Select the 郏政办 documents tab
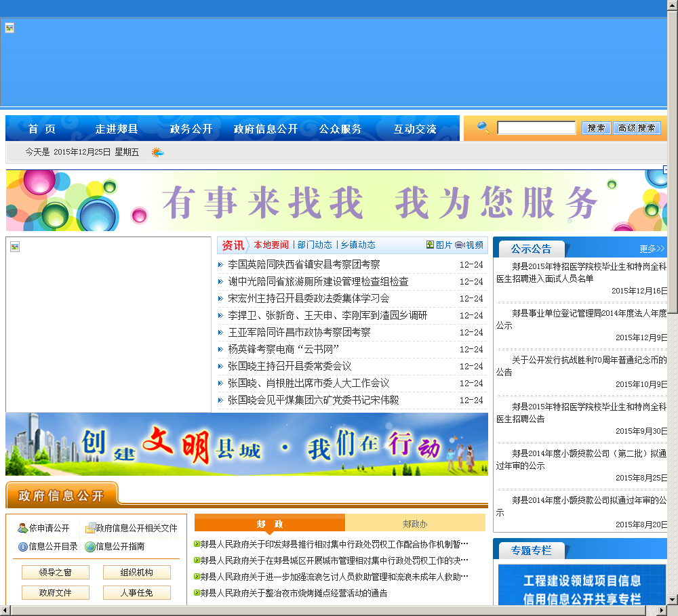The width and height of the screenshot is (678, 616). (x=415, y=524)
